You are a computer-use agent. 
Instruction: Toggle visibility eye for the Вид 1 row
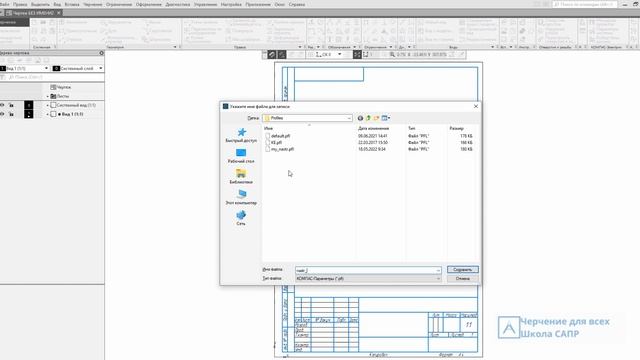tap(2, 114)
